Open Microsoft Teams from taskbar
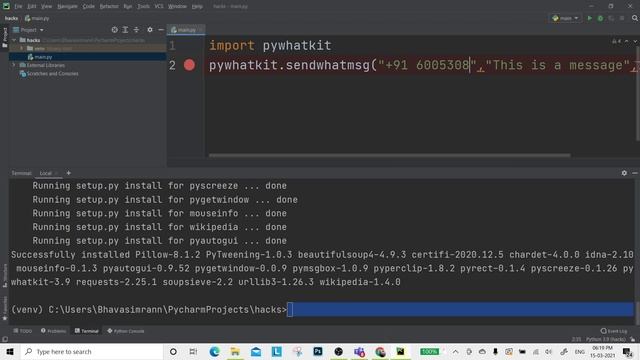 tap(360, 351)
